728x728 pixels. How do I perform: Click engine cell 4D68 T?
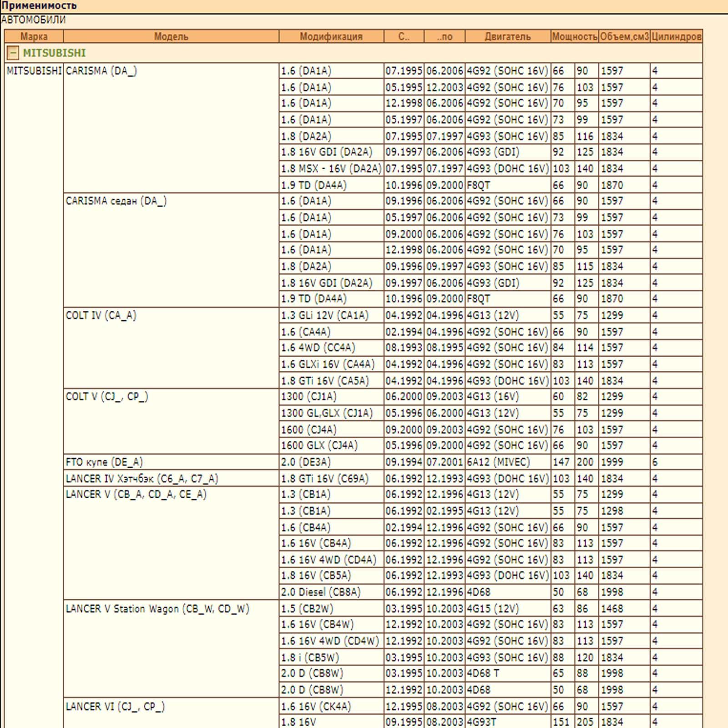pyautogui.click(x=508, y=673)
